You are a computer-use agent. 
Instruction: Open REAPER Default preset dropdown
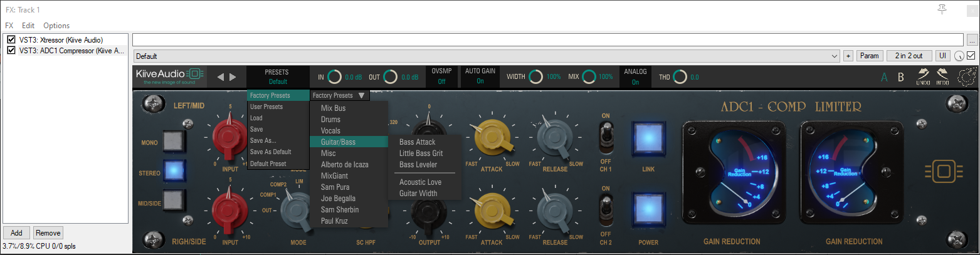tap(487, 56)
